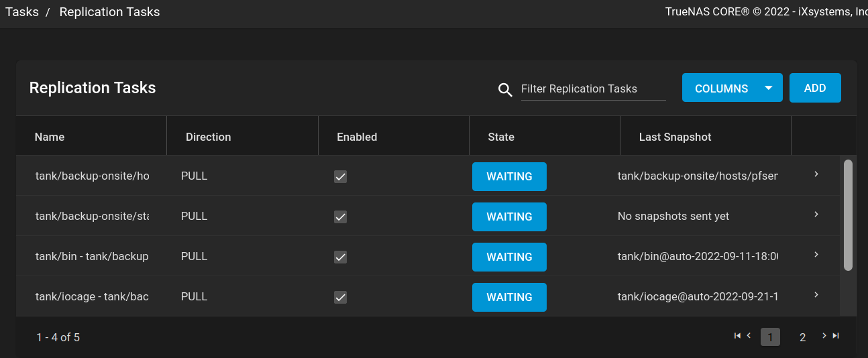Expand the tank/bin replication task row
The height and width of the screenshot is (358, 868).
816,255
